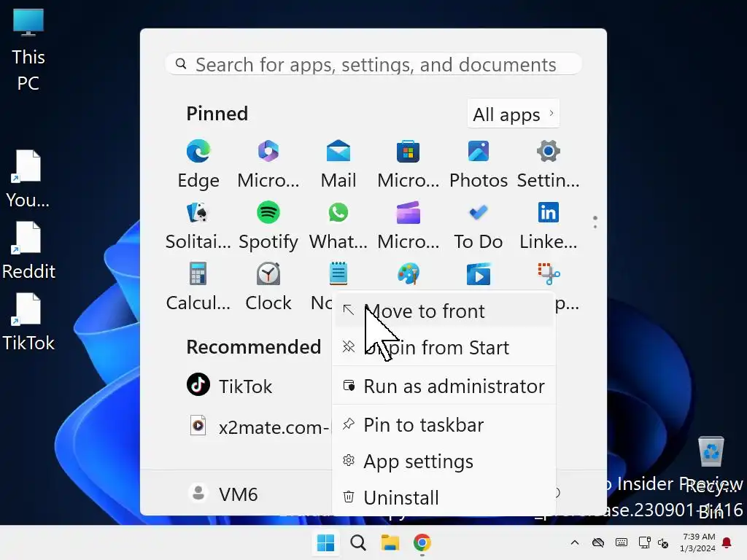
Task: Open taskbar Search magnifier
Action: [357, 542]
